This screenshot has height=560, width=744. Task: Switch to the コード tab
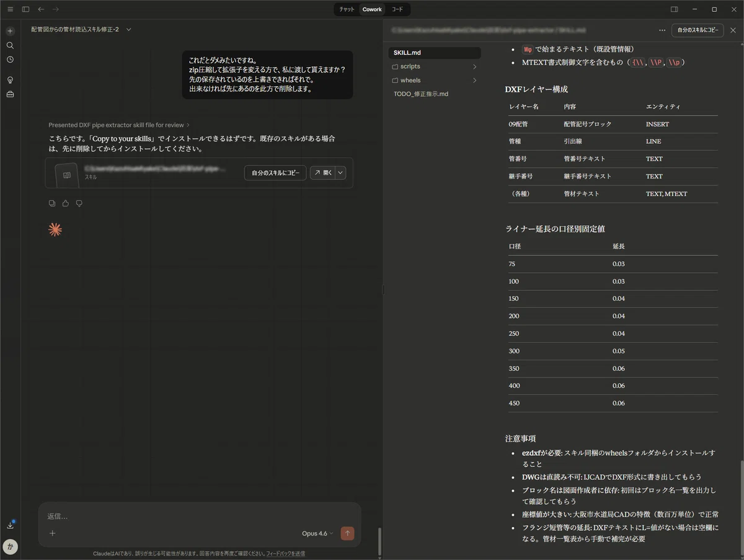click(x=397, y=9)
